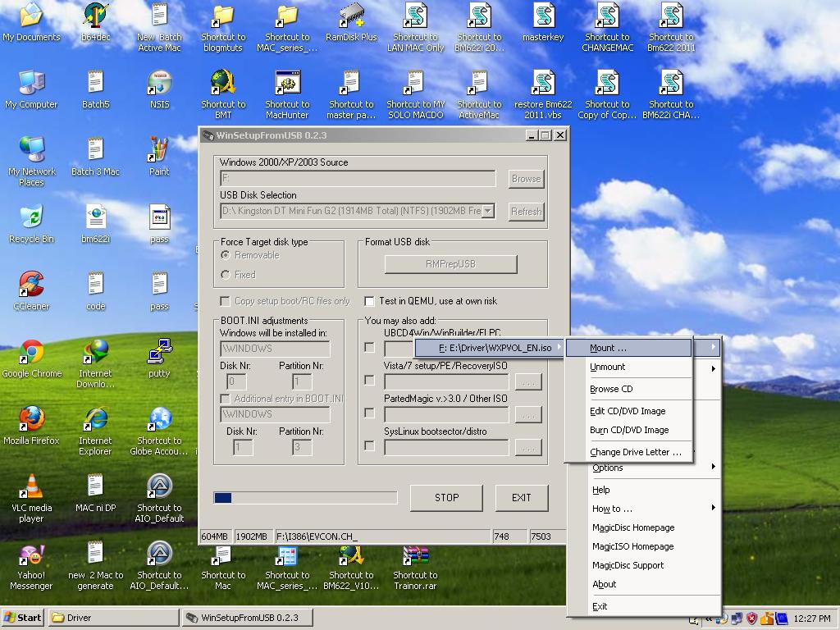Launch Google Chrome from the desktop

point(32,358)
